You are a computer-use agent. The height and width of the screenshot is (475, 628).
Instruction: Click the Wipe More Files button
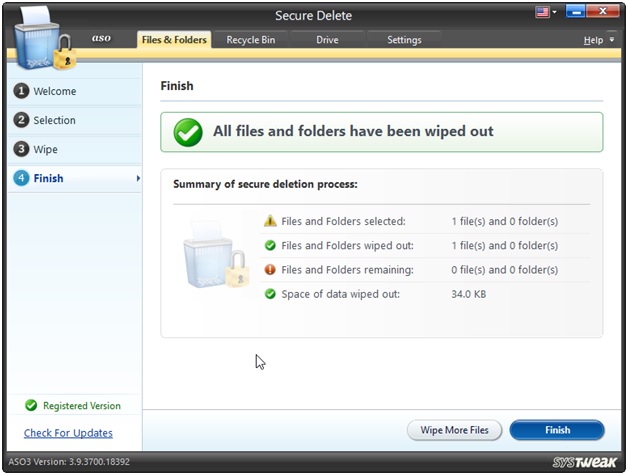pos(455,430)
